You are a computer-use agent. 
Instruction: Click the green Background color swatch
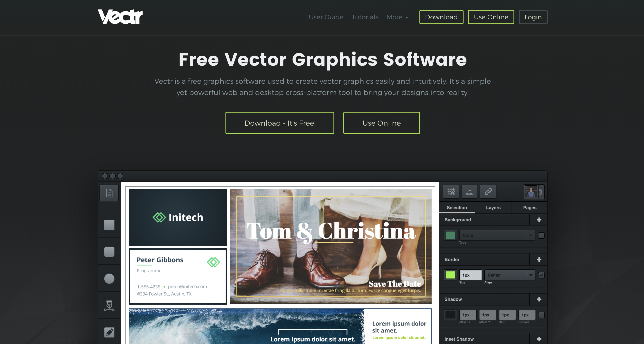pos(450,235)
